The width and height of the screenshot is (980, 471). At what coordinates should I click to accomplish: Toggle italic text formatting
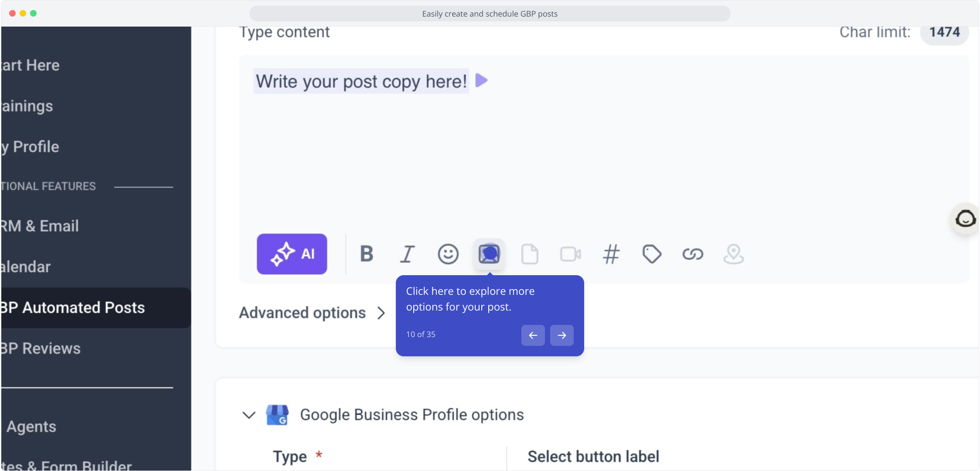(x=407, y=254)
